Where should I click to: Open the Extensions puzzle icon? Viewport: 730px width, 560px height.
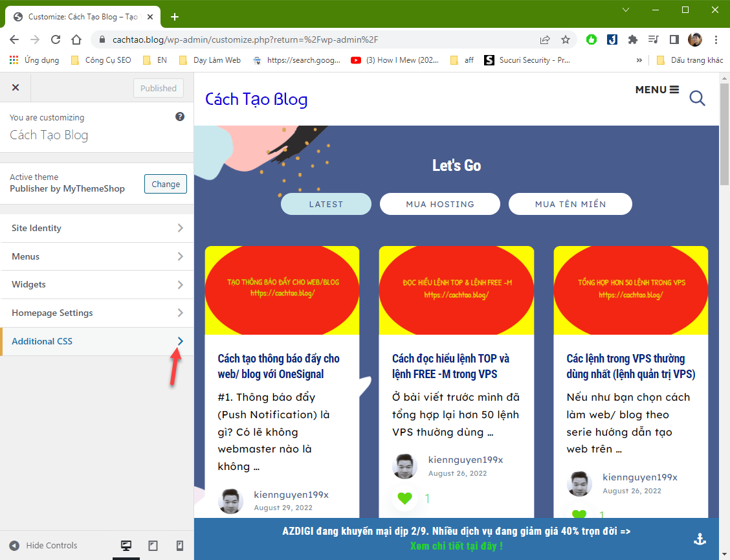tap(632, 39)
